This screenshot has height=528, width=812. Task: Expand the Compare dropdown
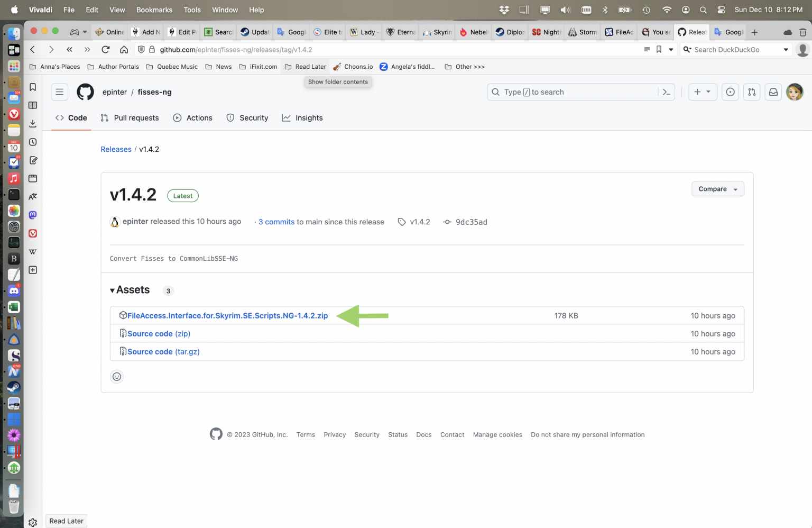[x=717, y=189]
